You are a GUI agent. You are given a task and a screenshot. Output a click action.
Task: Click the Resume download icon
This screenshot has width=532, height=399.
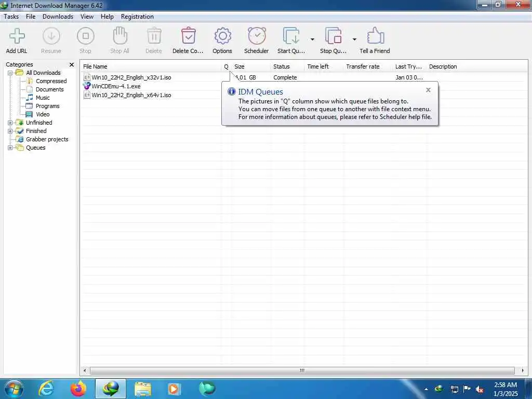point(51,36)
